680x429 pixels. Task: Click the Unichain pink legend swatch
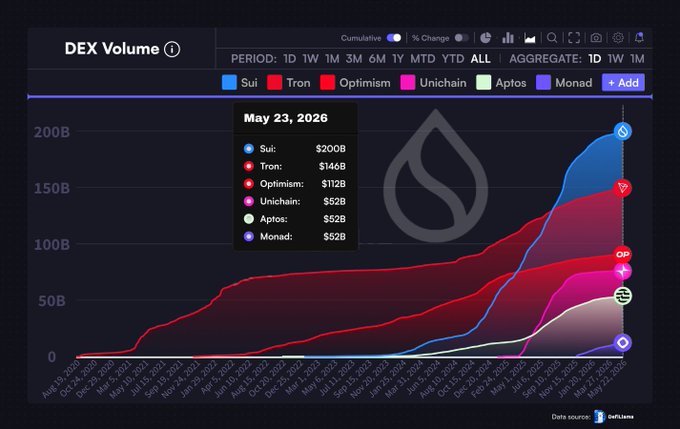click(408, 82)
